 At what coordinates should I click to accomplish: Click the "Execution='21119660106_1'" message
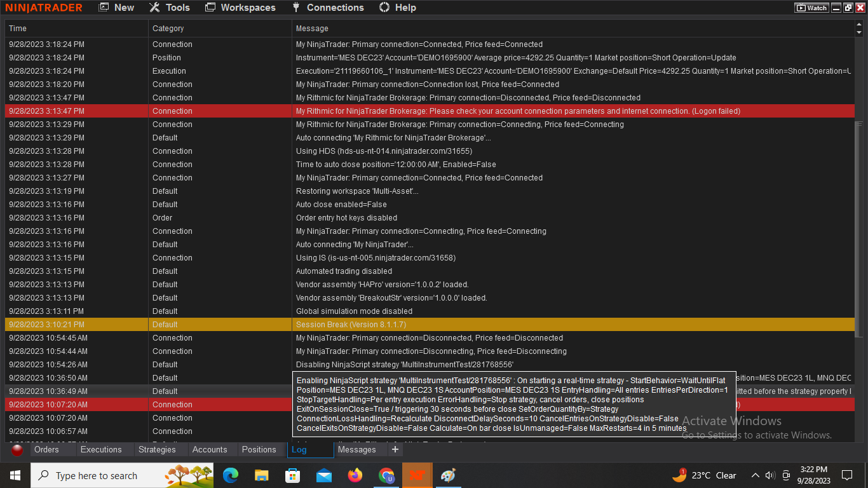pos(573,71)
